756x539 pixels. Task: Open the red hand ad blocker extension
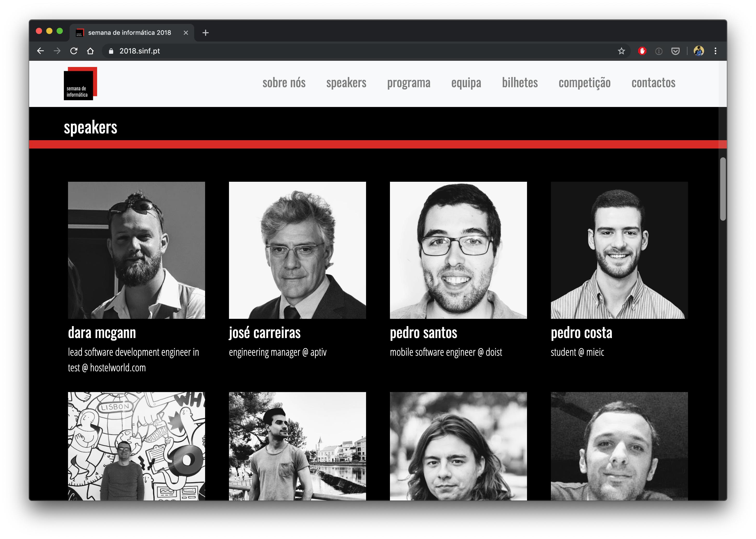[x=642, y=51]
